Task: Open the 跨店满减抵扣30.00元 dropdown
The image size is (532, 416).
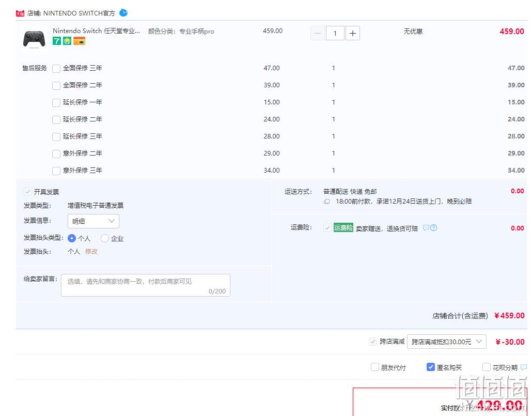Action: [x=446, y=342]
